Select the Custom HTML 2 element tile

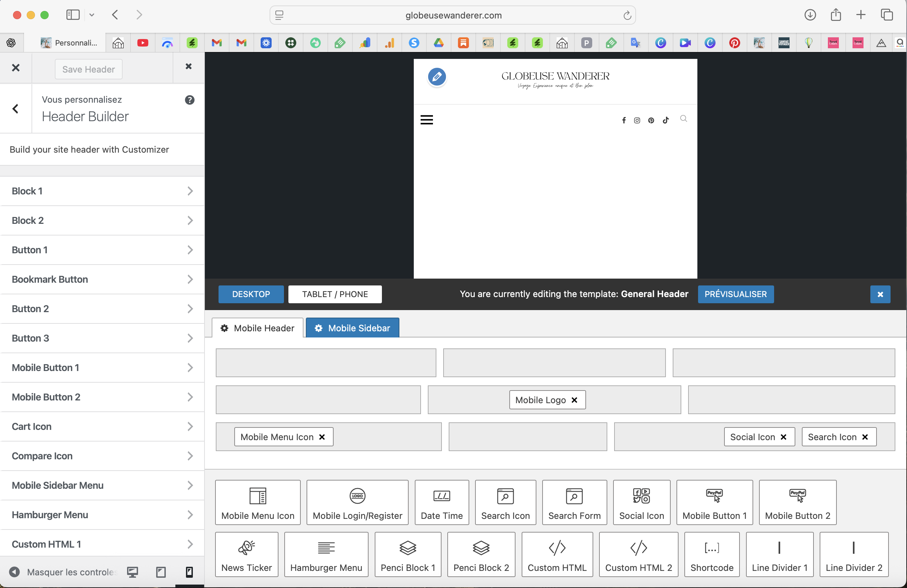pyautogui.click(x=638, y=554)
